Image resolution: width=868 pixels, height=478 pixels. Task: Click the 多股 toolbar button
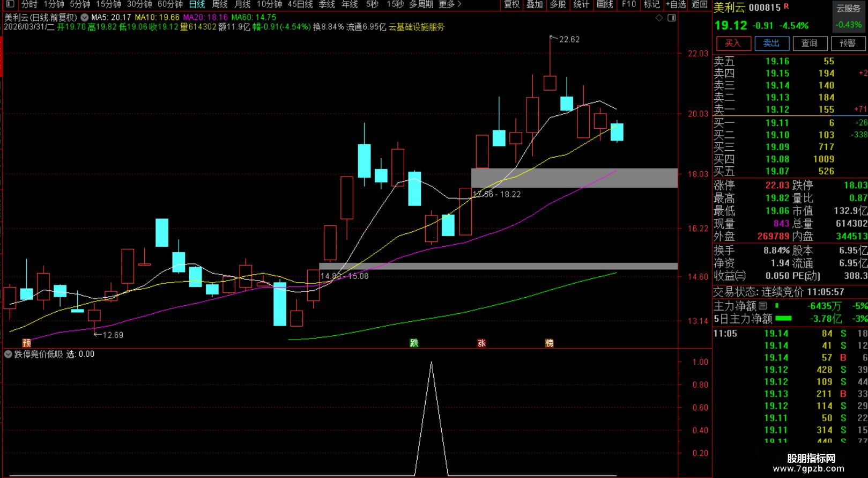(558, 4)
